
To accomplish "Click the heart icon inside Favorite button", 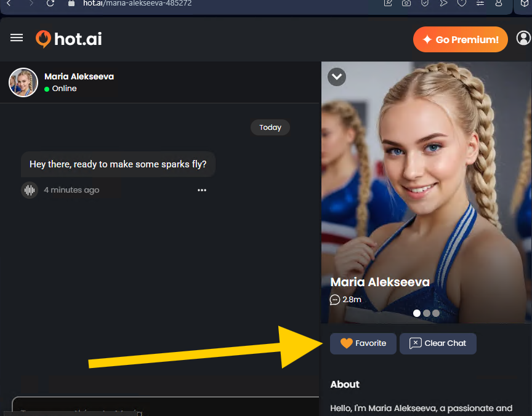I will coord(347,343).
